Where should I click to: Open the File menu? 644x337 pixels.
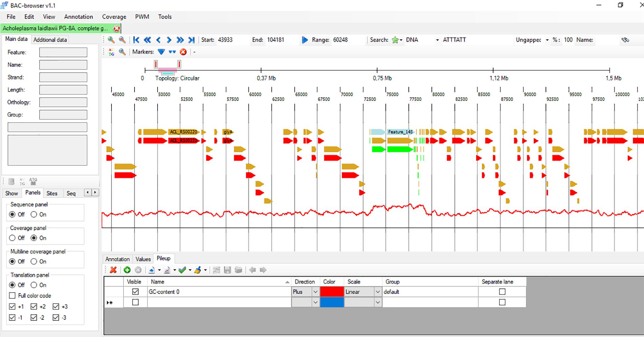tap(11, 17)
